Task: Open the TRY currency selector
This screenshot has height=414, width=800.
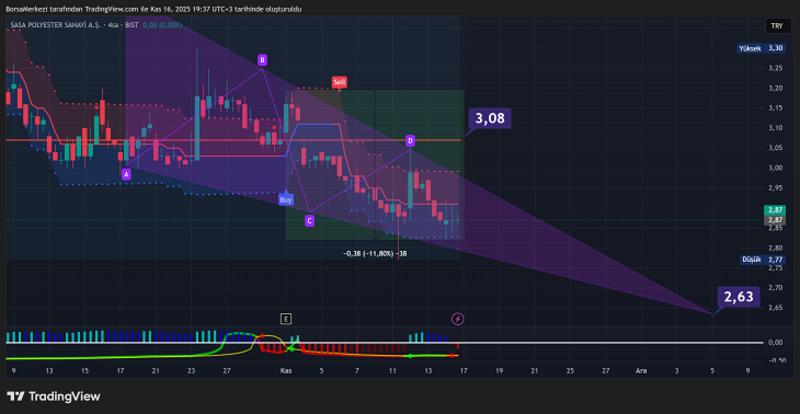Action: tap(776, 26)
